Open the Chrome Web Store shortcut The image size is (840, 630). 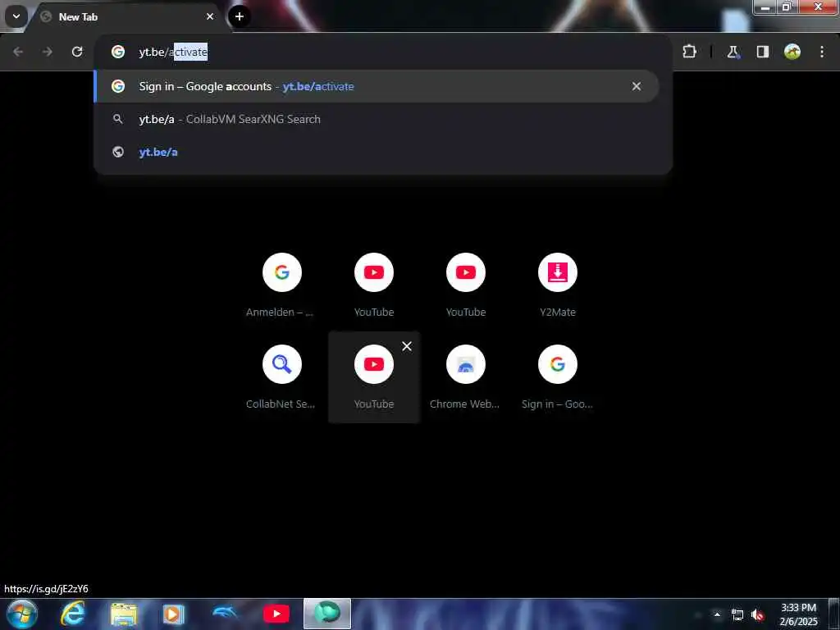[466, 377]
